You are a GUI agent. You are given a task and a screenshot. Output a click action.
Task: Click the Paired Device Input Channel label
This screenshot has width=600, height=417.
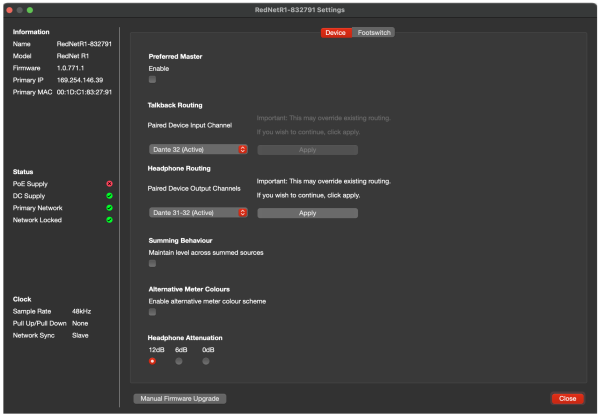tap(190, 125)
